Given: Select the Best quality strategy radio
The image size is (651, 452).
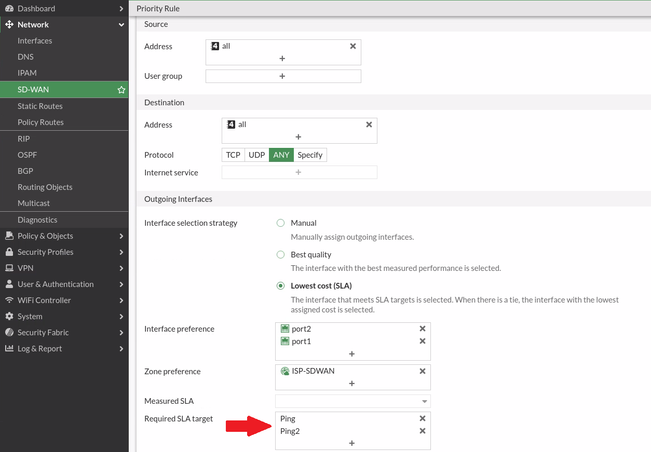Looking at the screenshot, I should [x=281, y=255].
